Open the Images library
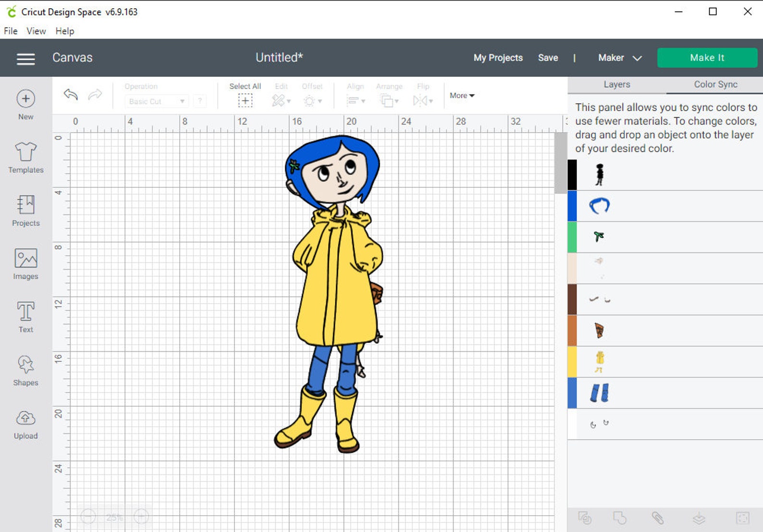This screenshot has height=532, width=763. (x=25, y=258)
